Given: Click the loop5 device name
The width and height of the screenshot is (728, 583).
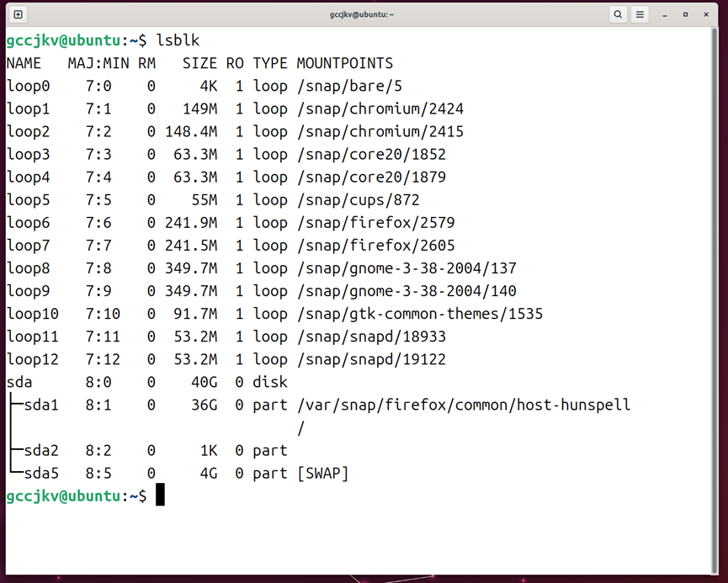Looking at the screenshot, I should coord(29,199).
